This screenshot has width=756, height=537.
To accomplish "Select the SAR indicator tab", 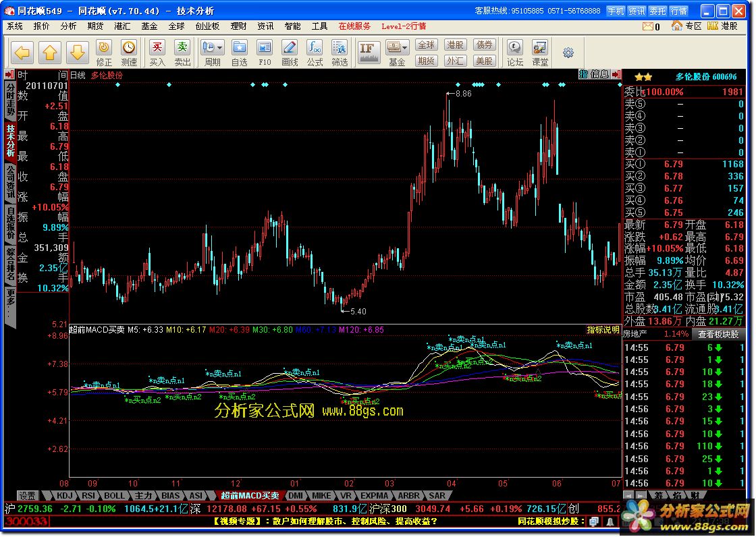I will click(x=437, y=496).
